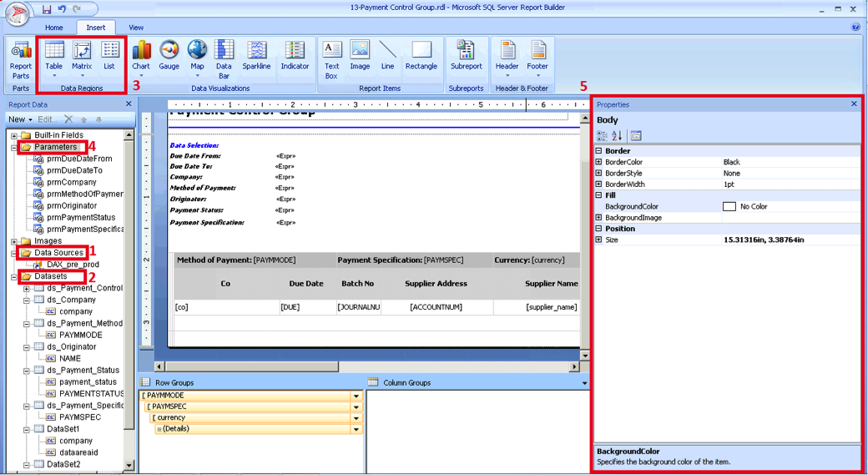868x475 pixels.
Task: Click the Size value field
Action: point(791,240)
